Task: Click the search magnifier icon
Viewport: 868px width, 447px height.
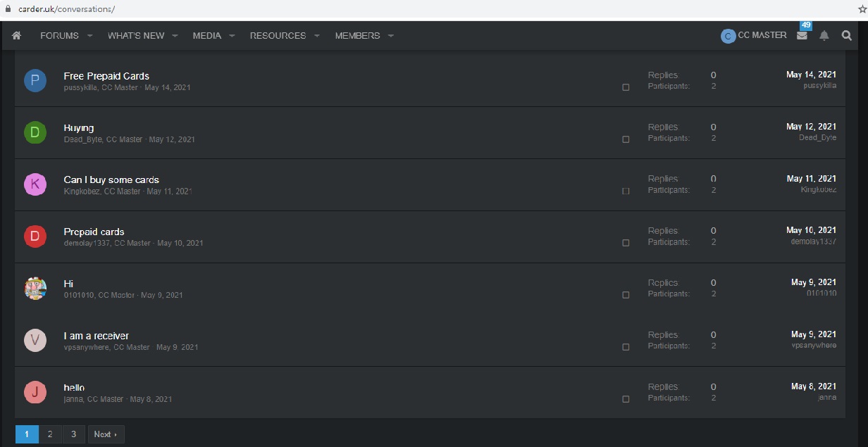Action: 847,36
